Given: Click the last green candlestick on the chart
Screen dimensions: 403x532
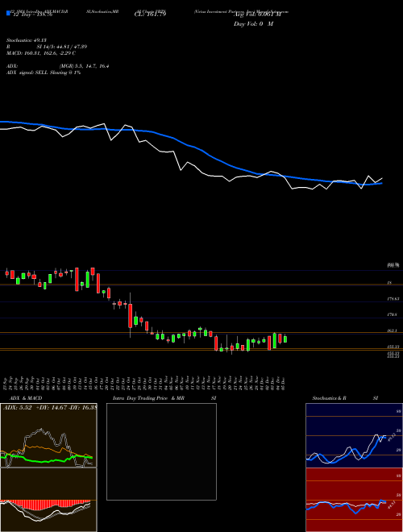Looking at the screenshot, I should (285, 339).
